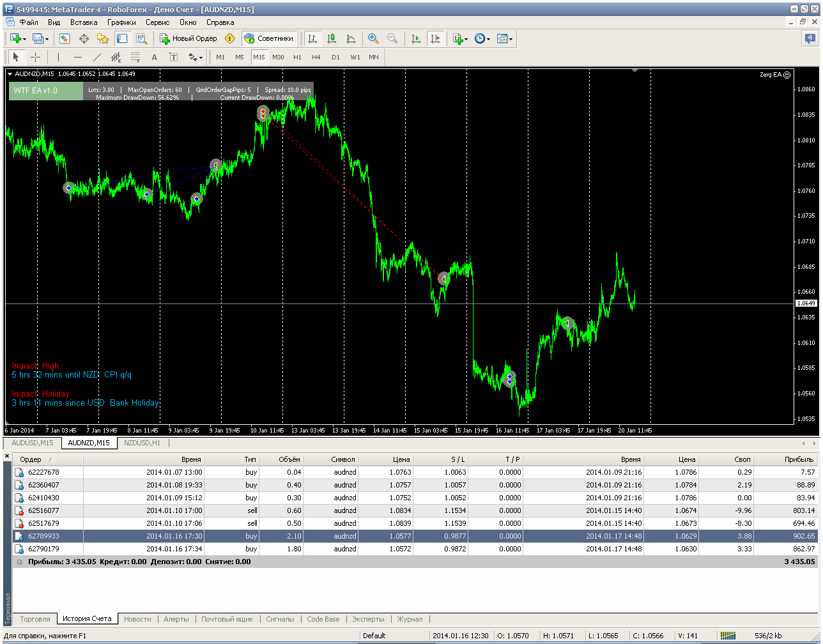Open the Журнал terminal tab
The height and width of the screenshot is (644, 823).
point(410,619)
